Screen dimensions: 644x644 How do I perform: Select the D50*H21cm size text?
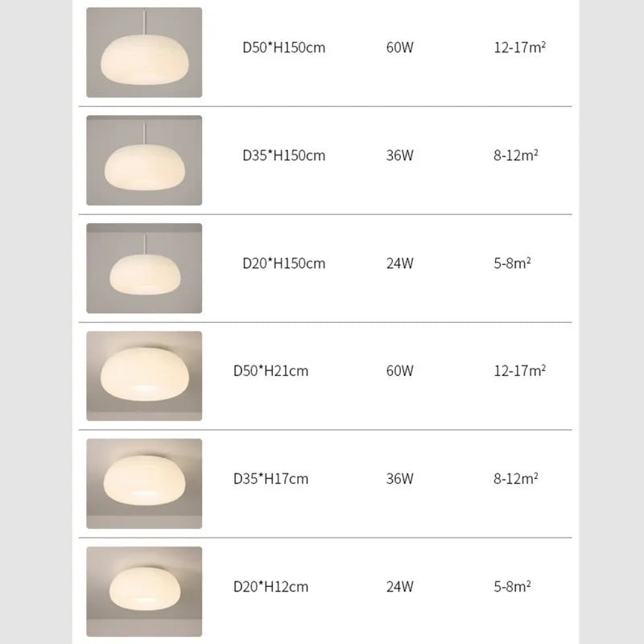click(x=270, y=371)
